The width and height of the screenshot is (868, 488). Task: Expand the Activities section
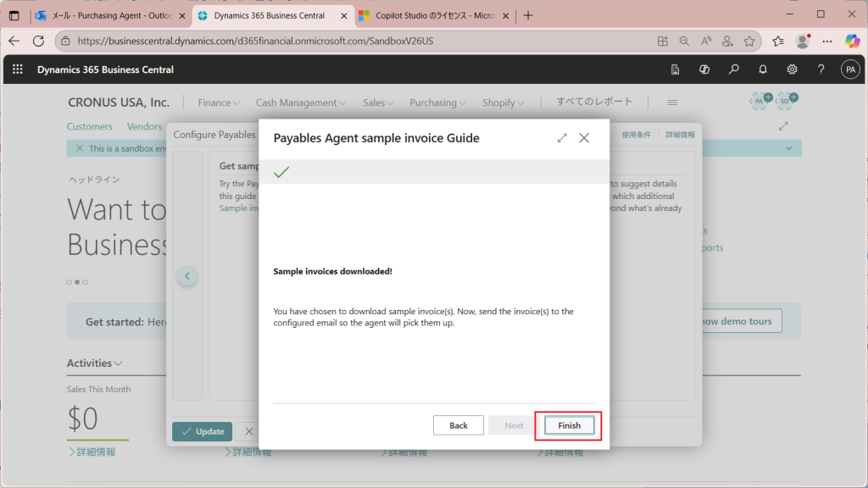[x=94, y=363]
